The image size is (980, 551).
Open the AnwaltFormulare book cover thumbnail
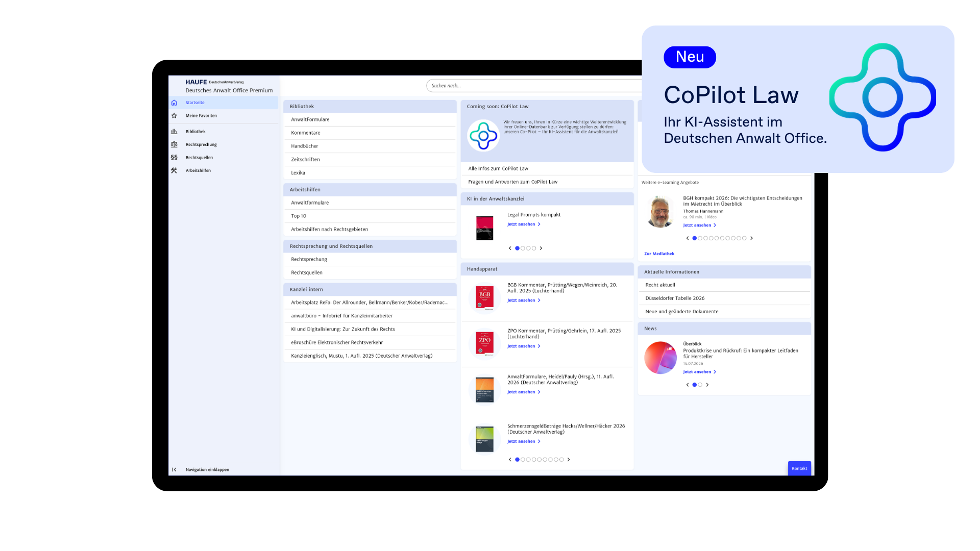point(484,390)
